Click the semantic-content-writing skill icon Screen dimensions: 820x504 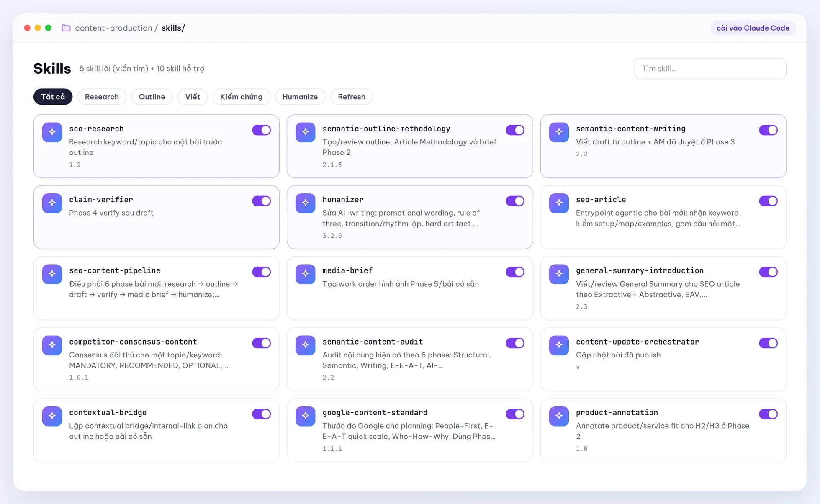coord(559,132)
